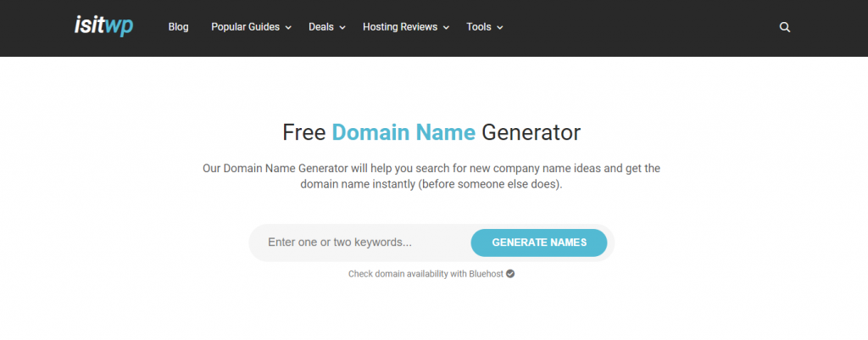Open site search with magnifier icon

785,27
